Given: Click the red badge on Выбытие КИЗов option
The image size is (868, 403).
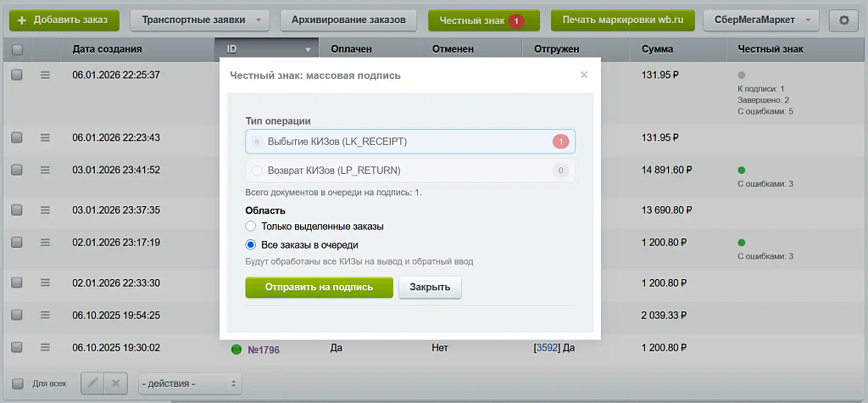Looking at the screenshot, I should tap(560, 142).
